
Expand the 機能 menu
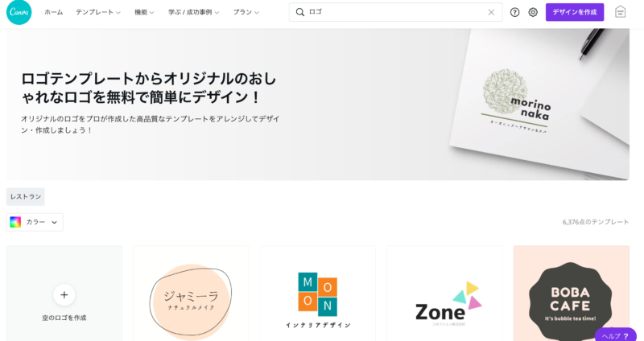tap(144, 12)
